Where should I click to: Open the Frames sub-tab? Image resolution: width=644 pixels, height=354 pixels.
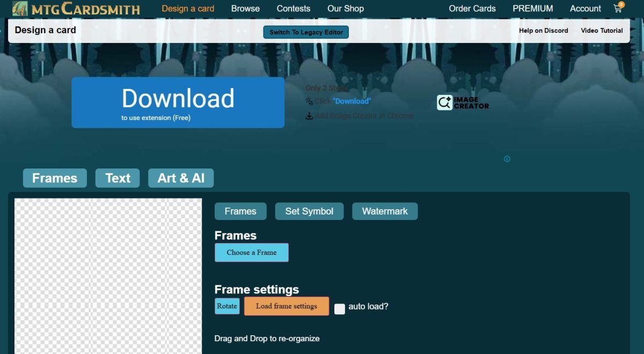click(240, 211)
